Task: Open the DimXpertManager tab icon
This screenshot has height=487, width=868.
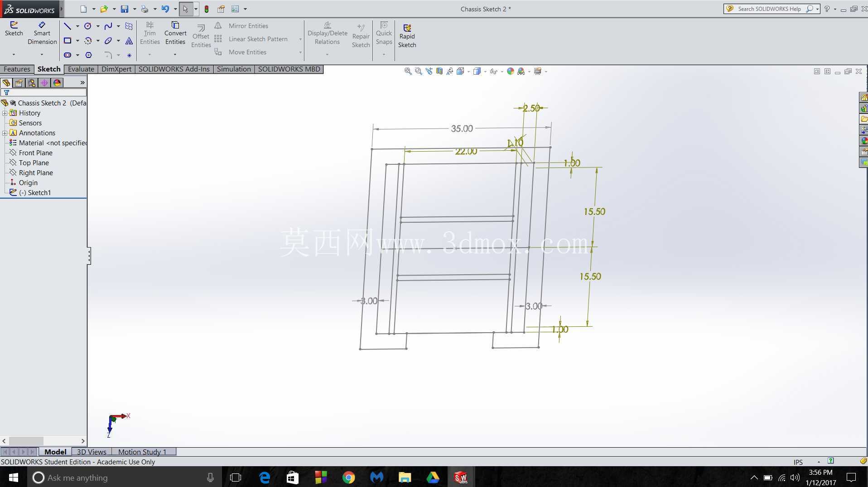Action: coord(44,83)
